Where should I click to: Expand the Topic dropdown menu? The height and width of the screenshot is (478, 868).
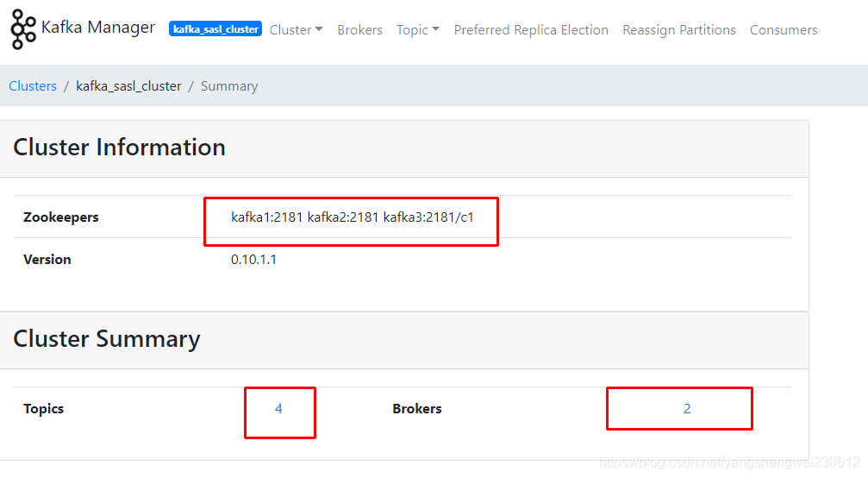(x=418, y=30)
